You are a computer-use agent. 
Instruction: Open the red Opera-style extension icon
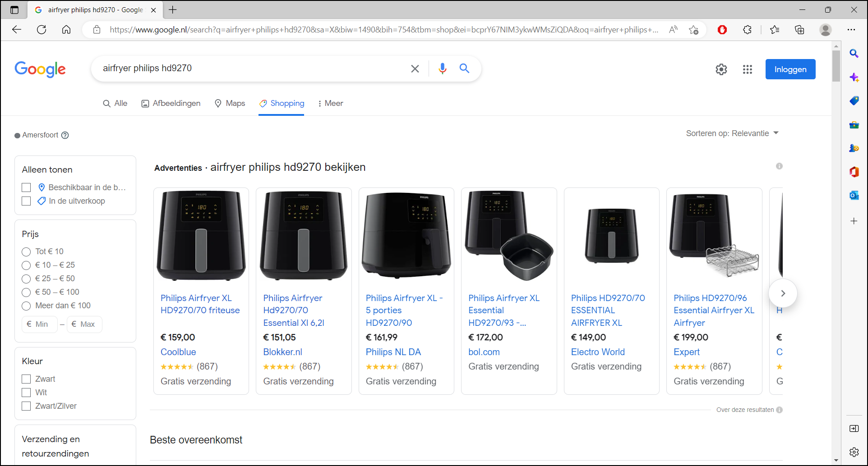[x=722, y=30]
